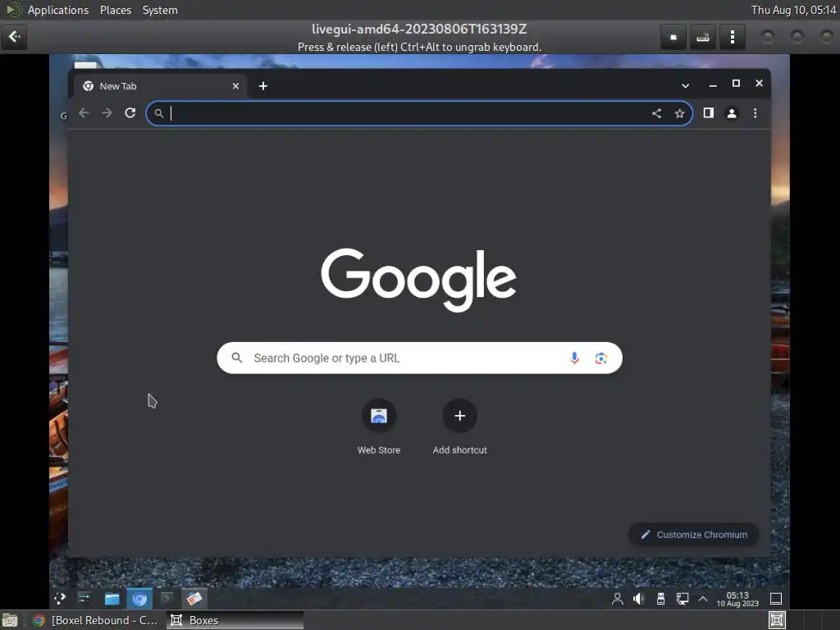Click the magnifier icon in the address bar
This screenshot has width=840, height=630.
[x=158, y=113]
